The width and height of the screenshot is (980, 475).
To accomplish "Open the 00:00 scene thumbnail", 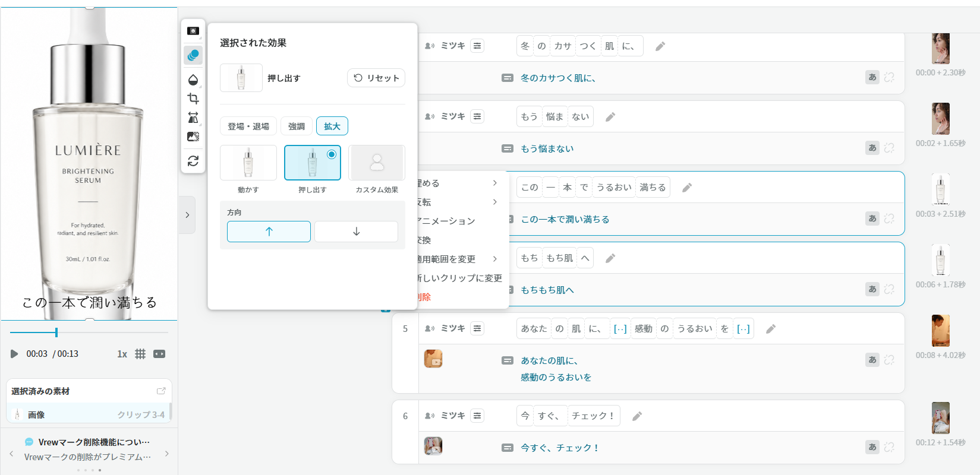I will [x=940, y=48].
